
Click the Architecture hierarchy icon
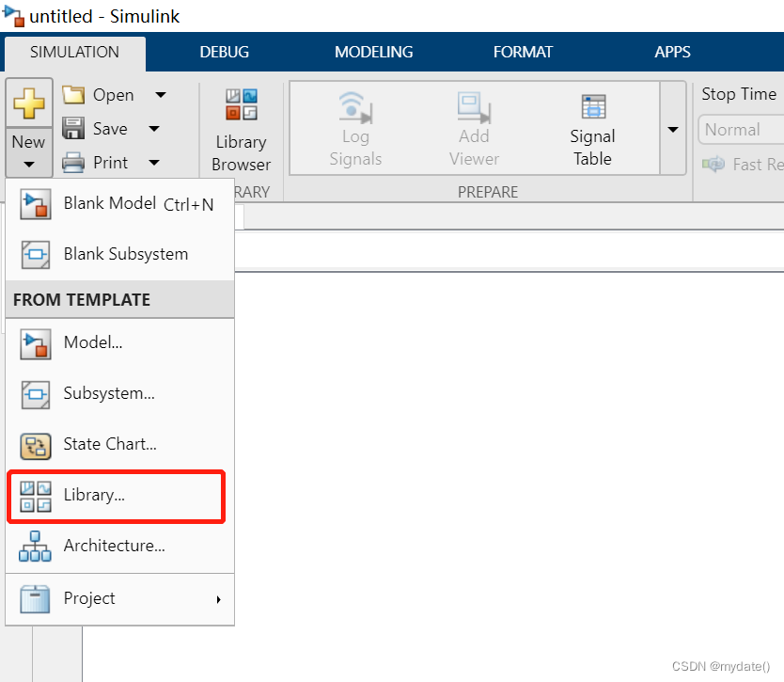(x=35, y=547)
